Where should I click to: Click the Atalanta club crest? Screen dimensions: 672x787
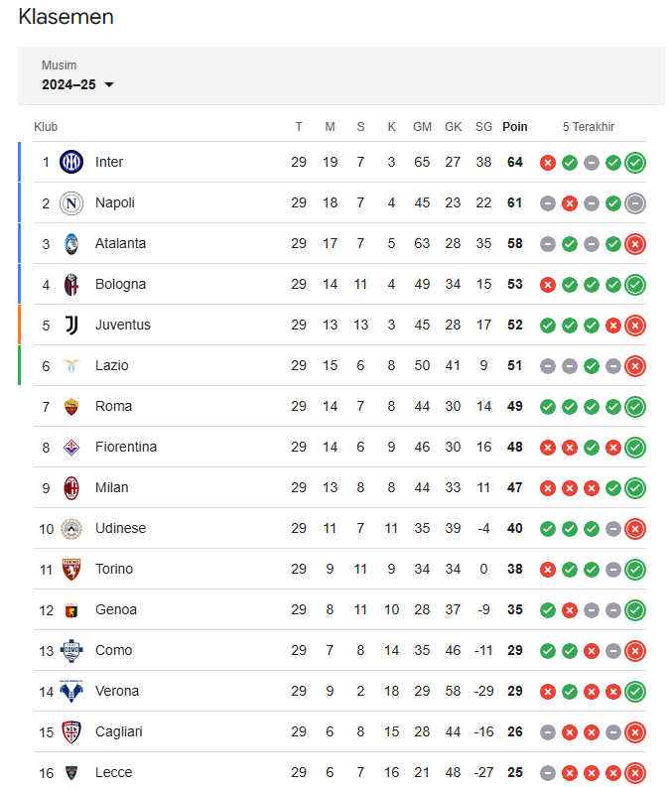[x=71, y=243]
